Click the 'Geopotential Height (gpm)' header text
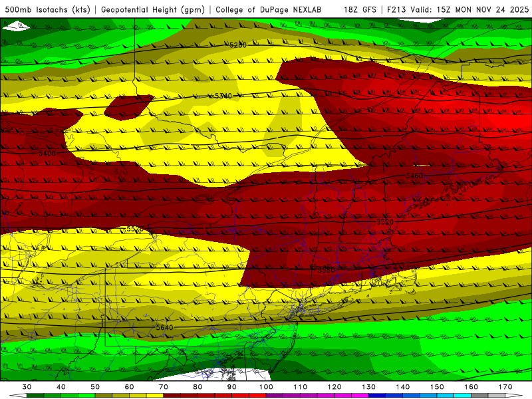Screen dimensions: 532x399 153,9
